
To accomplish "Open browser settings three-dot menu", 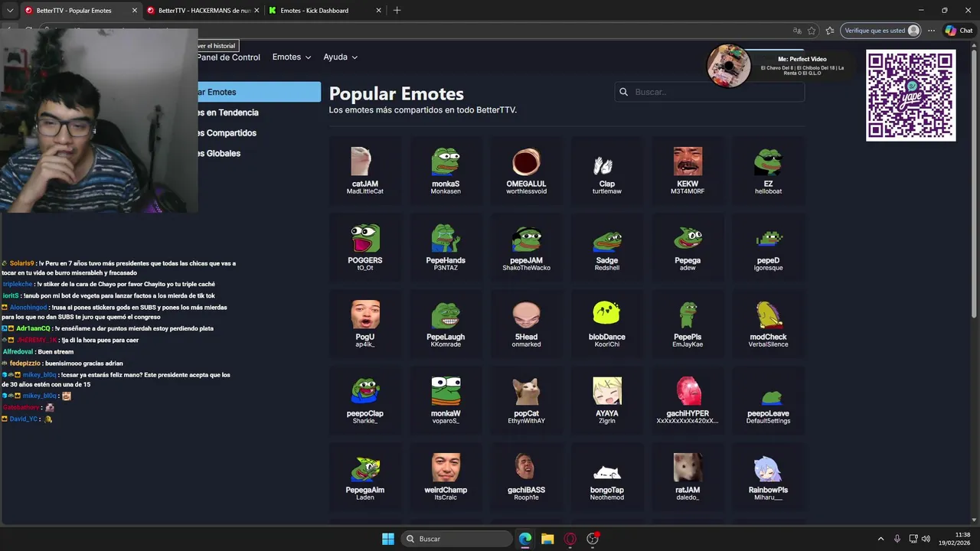I will pyautogui.click(x=932, y=31).
